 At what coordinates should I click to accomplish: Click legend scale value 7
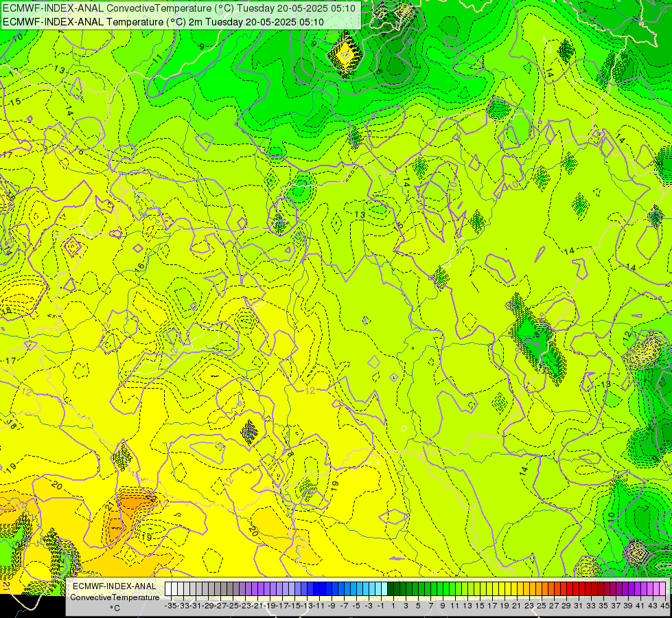point(430,606)
